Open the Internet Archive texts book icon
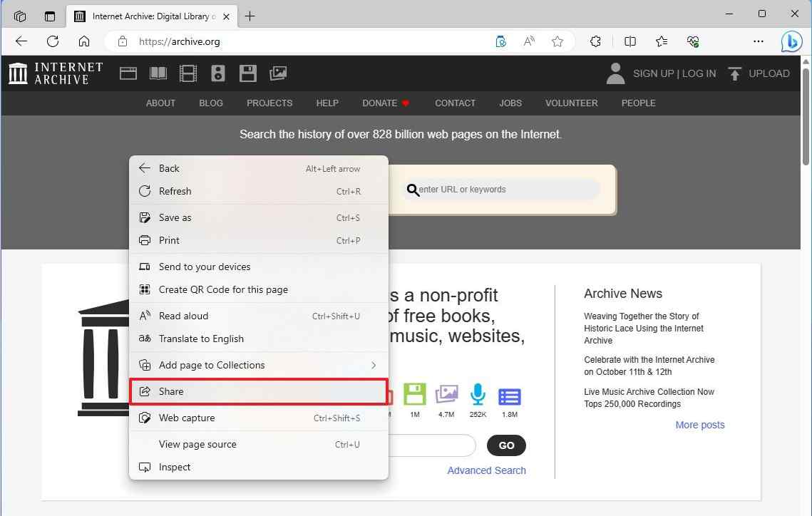 pyautogui.click(x=158, y=73)
